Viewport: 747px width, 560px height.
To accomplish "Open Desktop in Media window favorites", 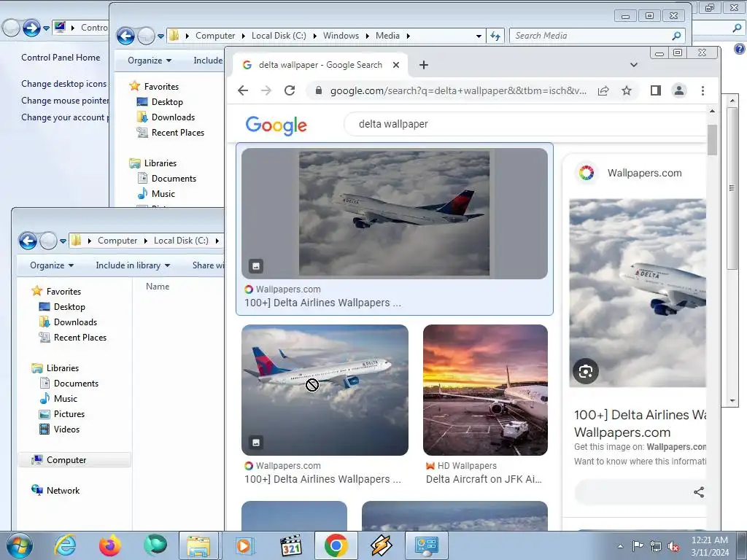I will 167,102.
